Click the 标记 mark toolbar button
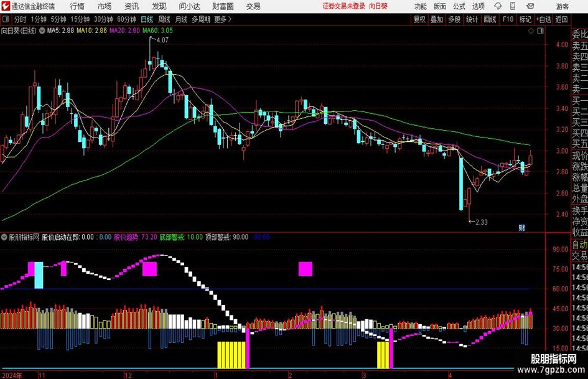This screenshot has height=379, width=588. [525, 19]
